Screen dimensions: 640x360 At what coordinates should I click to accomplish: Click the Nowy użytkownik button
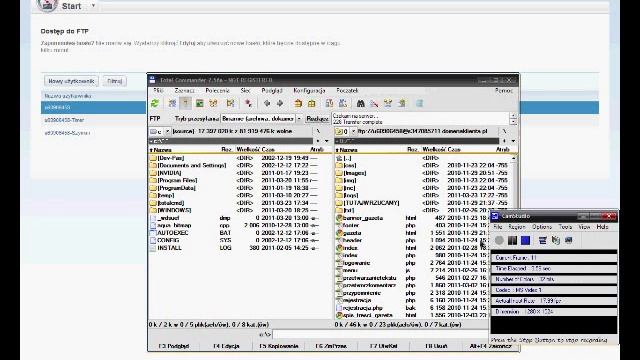click(x=71, y=81)
